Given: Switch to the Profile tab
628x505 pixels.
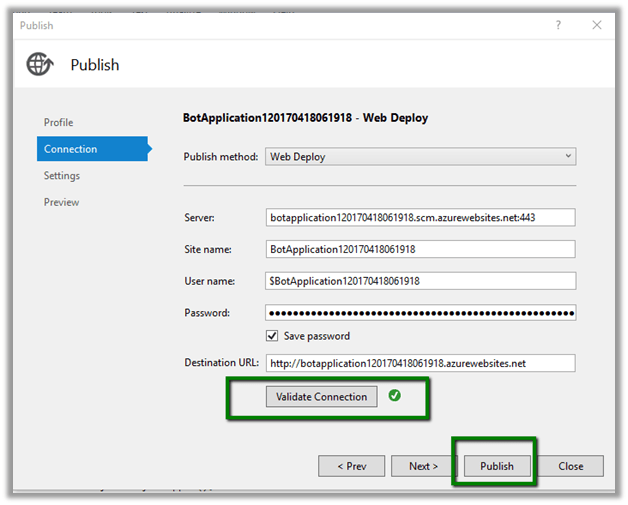Looking at the screenshot, I should (x=58, y=122).
